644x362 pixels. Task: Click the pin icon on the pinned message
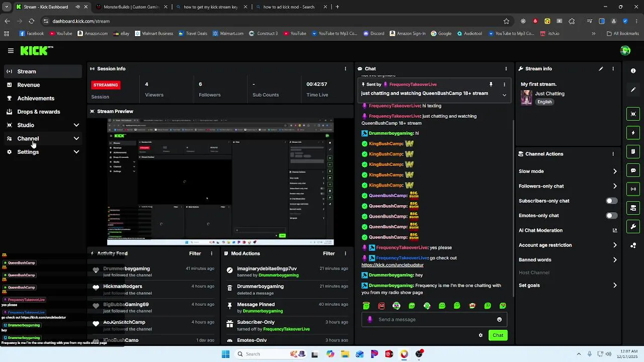[491, 84]
